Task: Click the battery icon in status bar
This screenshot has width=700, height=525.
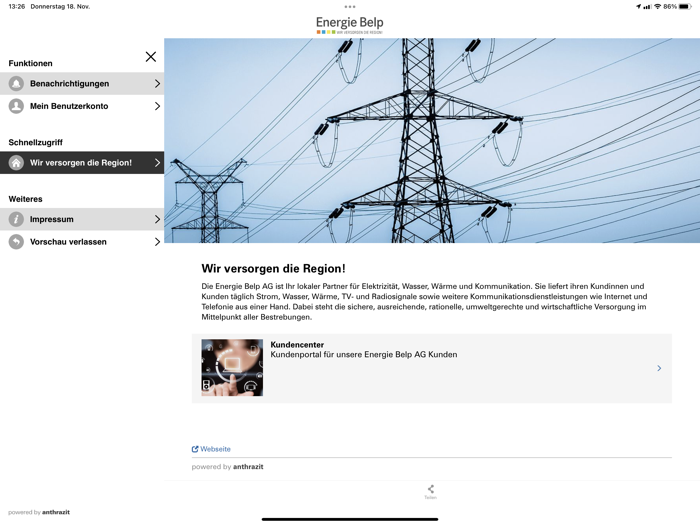Action: pyautogui.click(x=685, y=7)
